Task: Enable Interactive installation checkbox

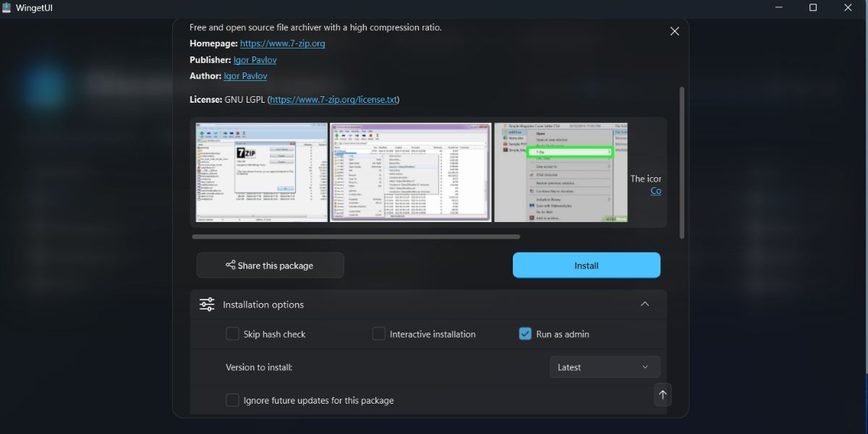Action: click(379, 333)
